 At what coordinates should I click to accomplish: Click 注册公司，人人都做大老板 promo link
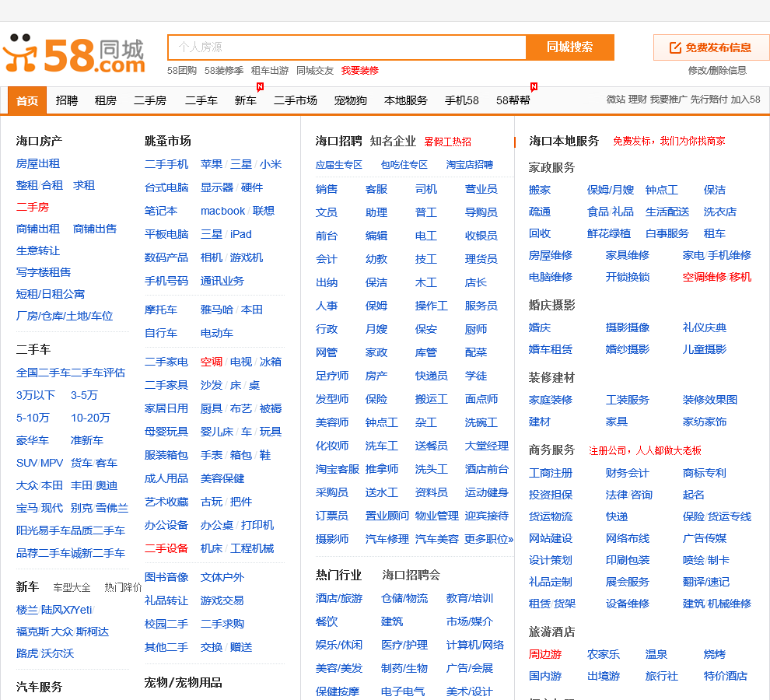click(645, 451)
